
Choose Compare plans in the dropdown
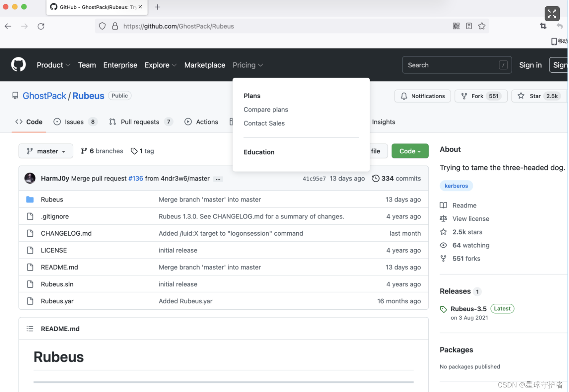(266, 110)
